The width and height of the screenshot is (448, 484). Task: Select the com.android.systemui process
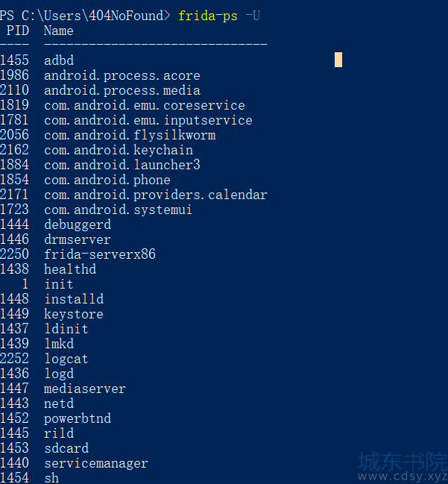(x=118, y=210)
